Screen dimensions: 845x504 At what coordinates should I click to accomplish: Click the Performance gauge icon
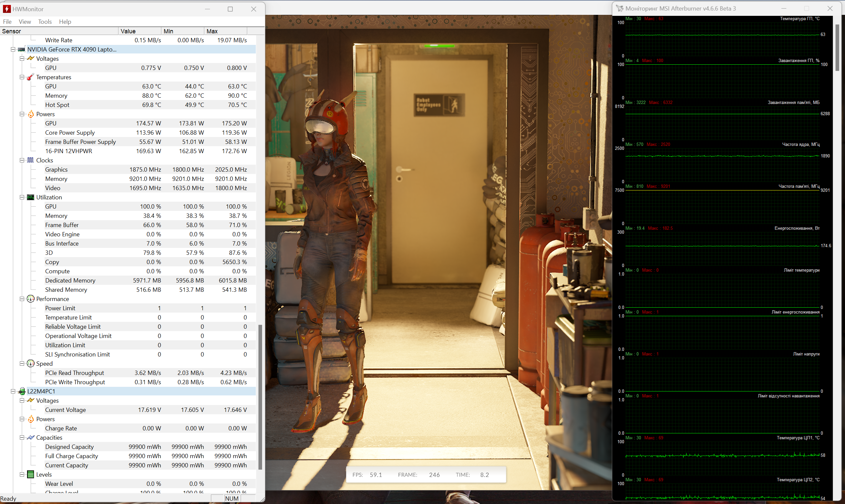click(x=31, y=299)
